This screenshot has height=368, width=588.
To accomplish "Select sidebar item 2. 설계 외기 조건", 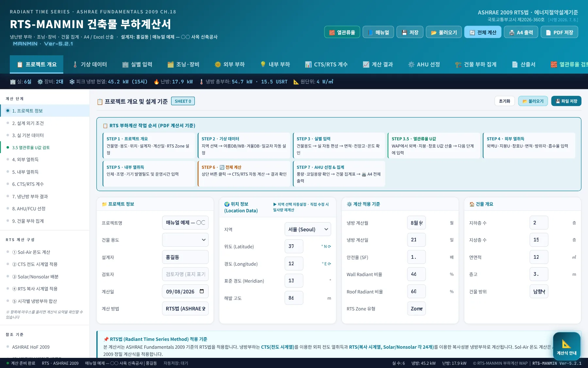I will 45,123.
